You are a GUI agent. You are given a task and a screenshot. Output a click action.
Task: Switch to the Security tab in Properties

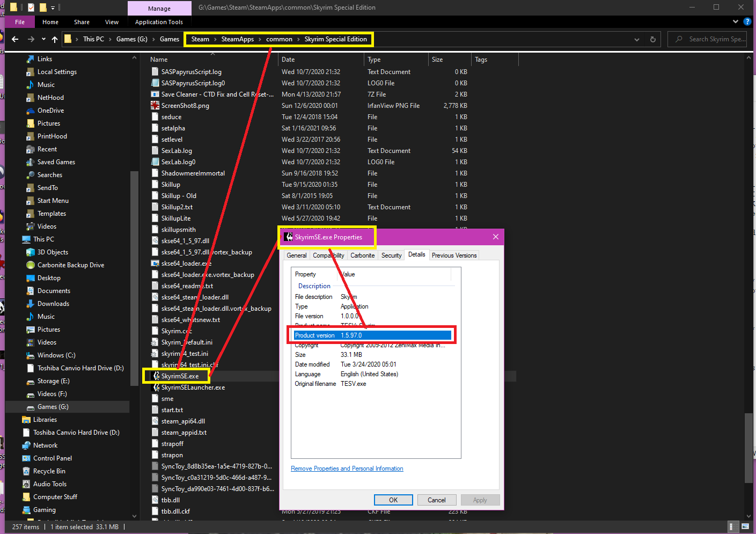click(x=392, y=255)
